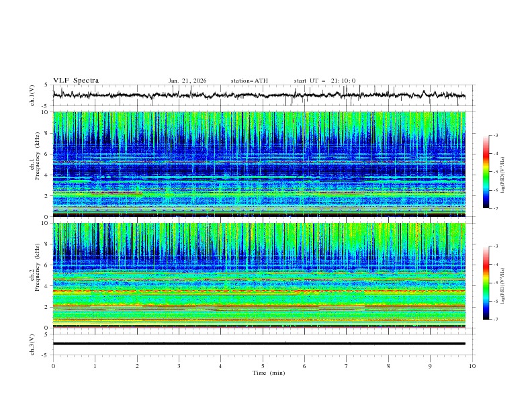Click the time axis tick label "8"

click(388, 366)
